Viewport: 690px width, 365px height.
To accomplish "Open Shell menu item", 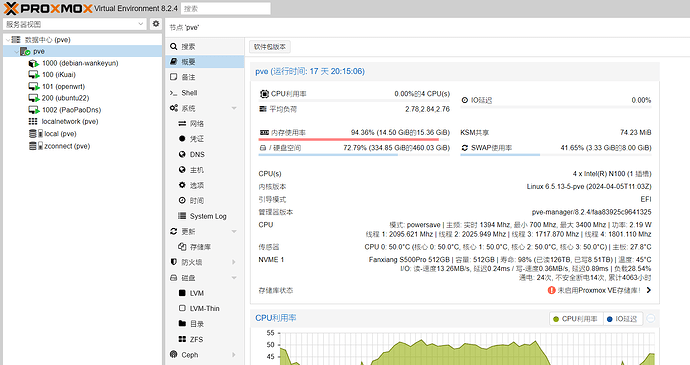I will pyautogui.click(x=205, y=92).
